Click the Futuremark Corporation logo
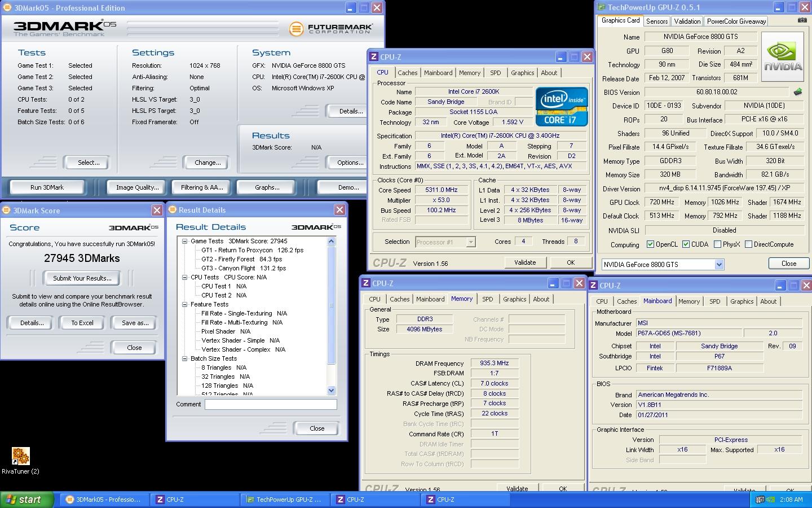 point(330,28)
